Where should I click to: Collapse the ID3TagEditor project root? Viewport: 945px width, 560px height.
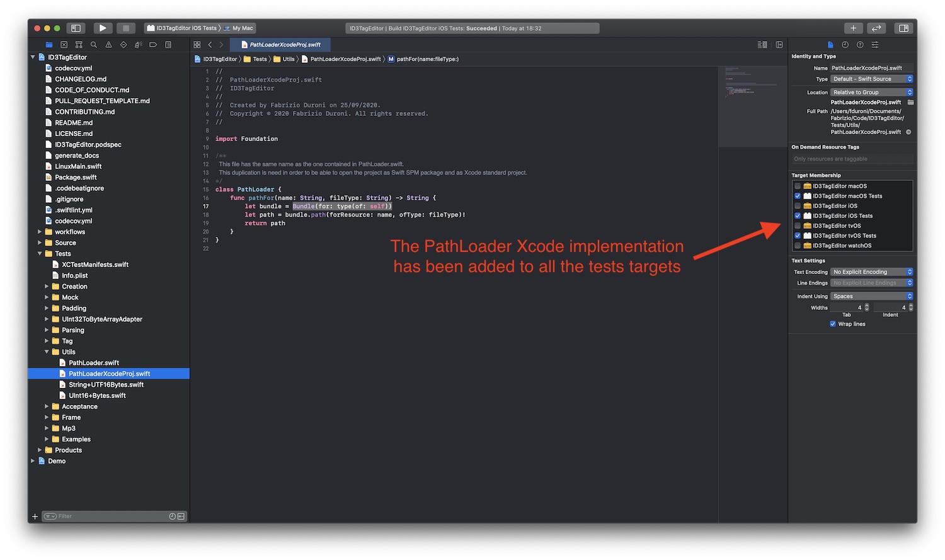[x=33, y=57]
